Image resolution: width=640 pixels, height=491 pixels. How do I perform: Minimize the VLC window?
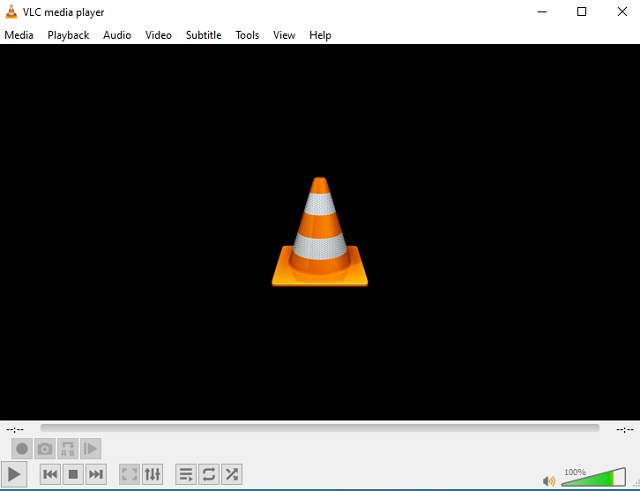[542, 12]
